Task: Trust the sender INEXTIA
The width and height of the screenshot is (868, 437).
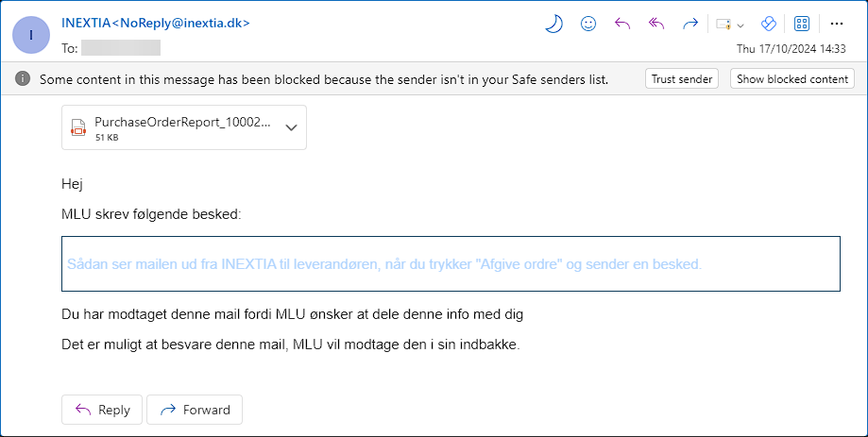Action: pyautogui.click(x=681, y=78)
